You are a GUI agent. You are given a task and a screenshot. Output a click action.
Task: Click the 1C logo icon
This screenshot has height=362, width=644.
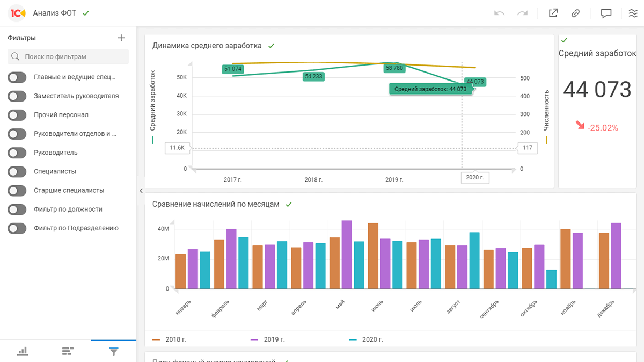coord(18,13)
